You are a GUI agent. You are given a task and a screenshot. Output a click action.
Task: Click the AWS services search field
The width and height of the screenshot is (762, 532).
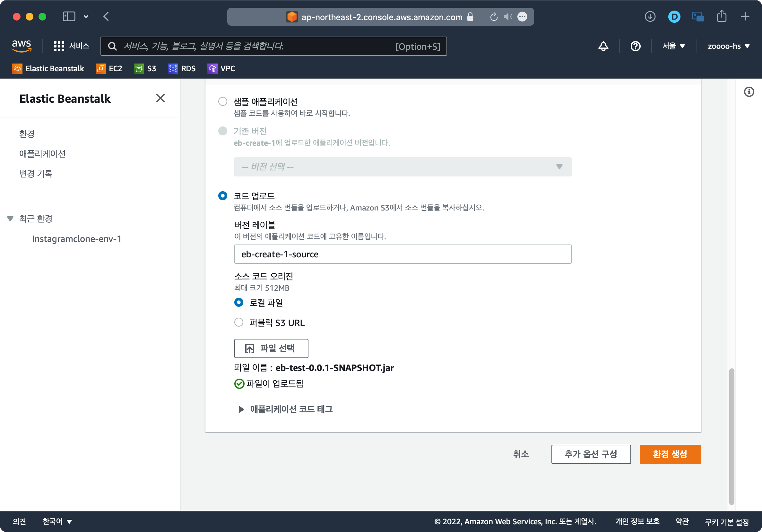pyautogui.click(x=273, y=46)
